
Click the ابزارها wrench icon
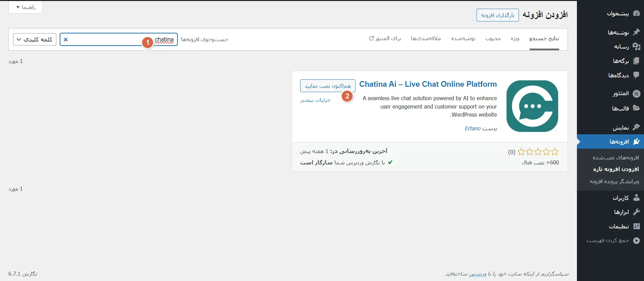(636, 212)
